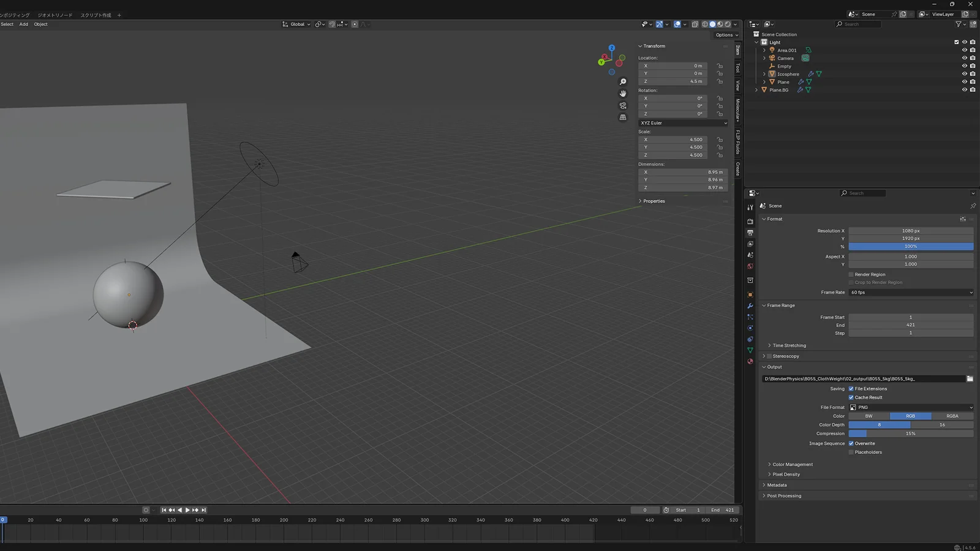Open the World properties tab icon
Viewport: 980px width, 551px height.
(750, 266)
